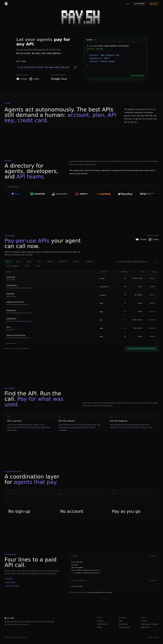The image size is (163, 644).
Task: Open the Alibaba Cloud OCR API row
Action: (81, 303)
